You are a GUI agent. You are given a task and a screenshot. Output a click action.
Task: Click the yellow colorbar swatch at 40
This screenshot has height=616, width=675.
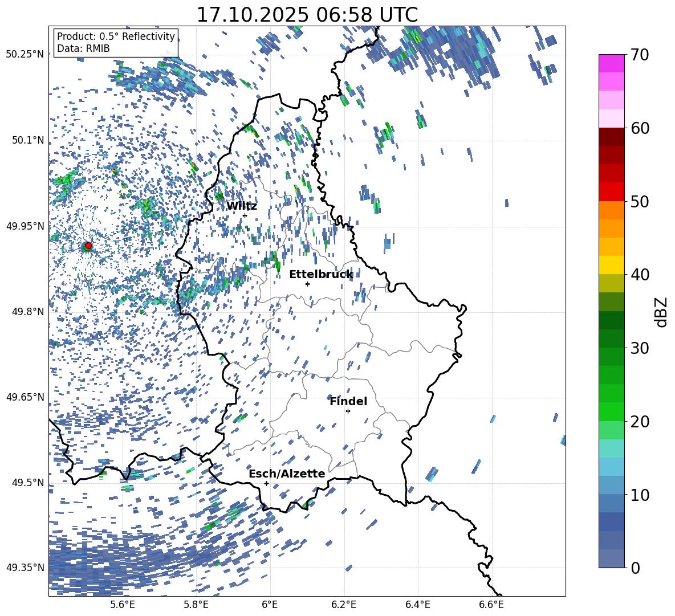pyautogui.click(x=612, y=265)
